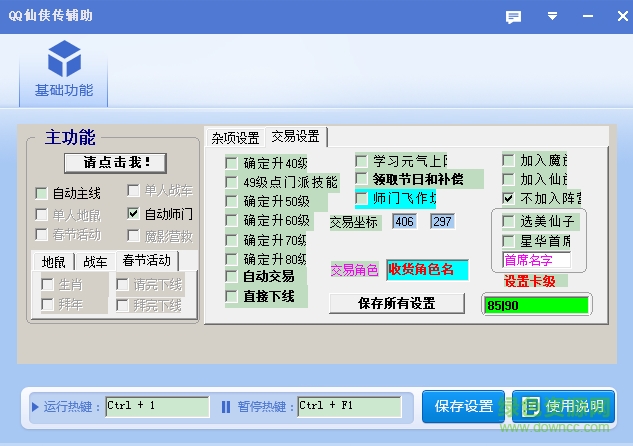This screenshot has height=446, width=633.
Task: Click the 保存所有设置 button
Action: (x=396, y=304)
